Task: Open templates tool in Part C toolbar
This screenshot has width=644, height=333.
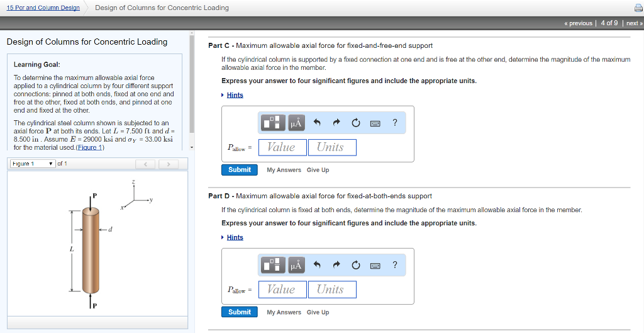Action: pyautogui.click(x=273, y=123)
